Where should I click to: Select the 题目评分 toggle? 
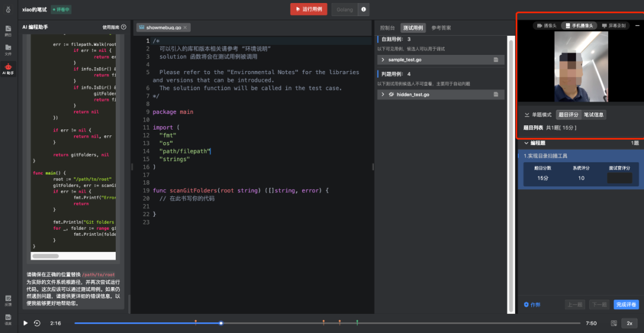tap(568, 115)
